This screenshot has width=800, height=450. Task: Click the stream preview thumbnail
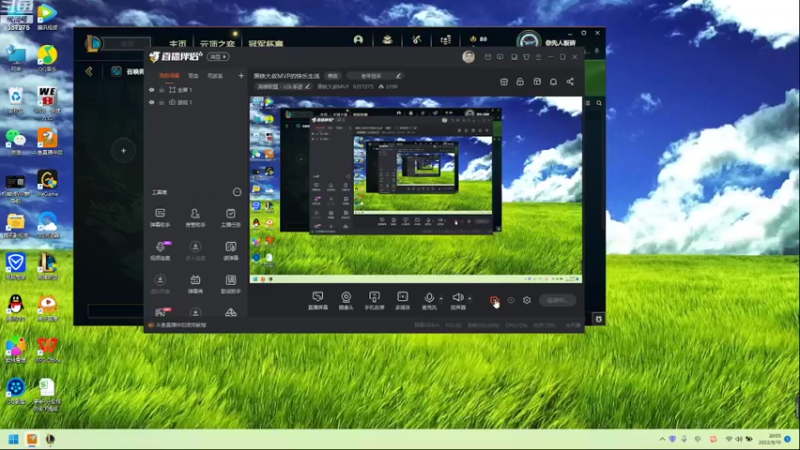415,189
